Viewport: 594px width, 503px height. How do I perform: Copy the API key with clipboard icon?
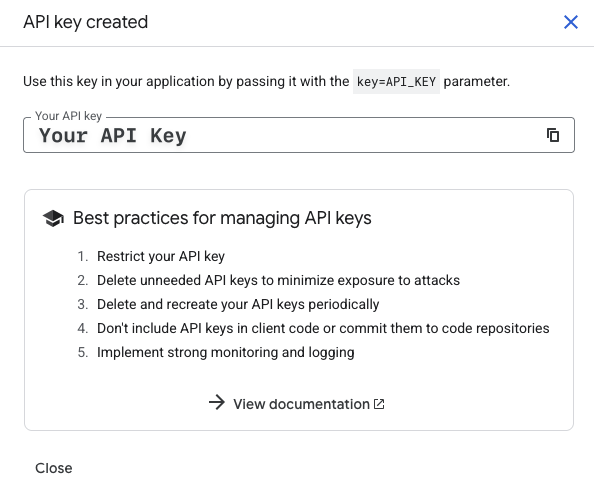(553, 135)
